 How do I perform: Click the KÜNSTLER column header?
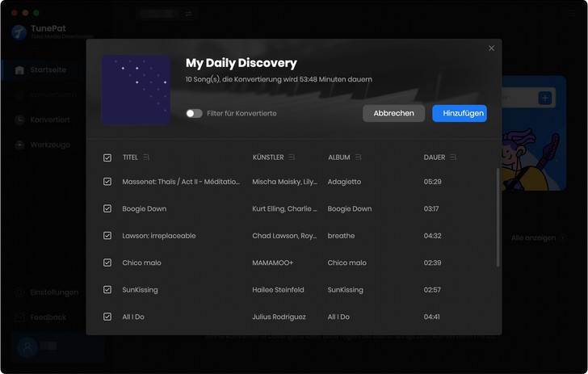tap(268, 158)
